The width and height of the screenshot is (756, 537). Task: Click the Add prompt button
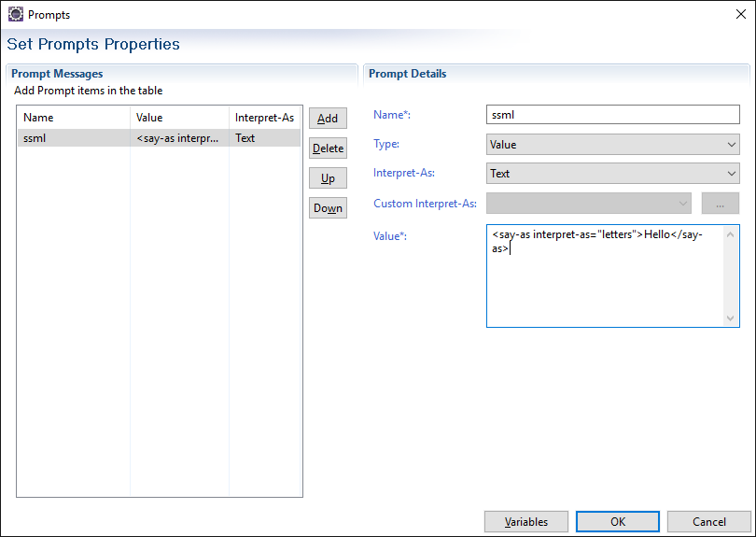(328, 119)
